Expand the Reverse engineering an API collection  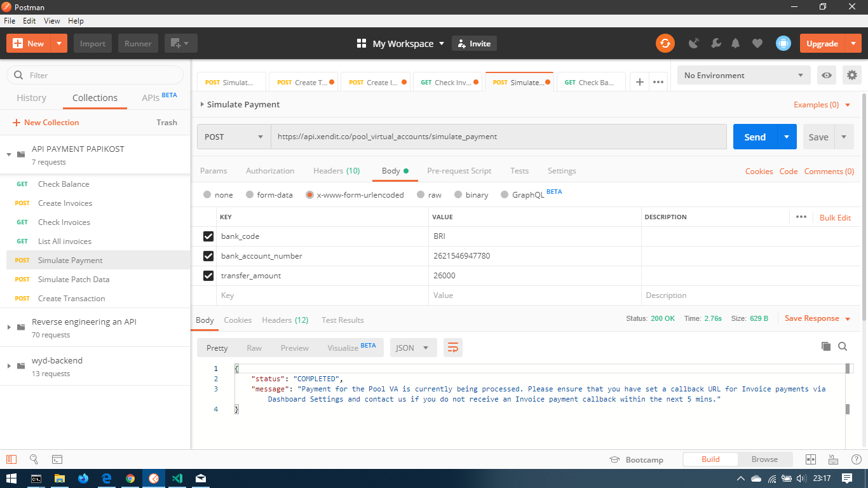coord(9,327)
